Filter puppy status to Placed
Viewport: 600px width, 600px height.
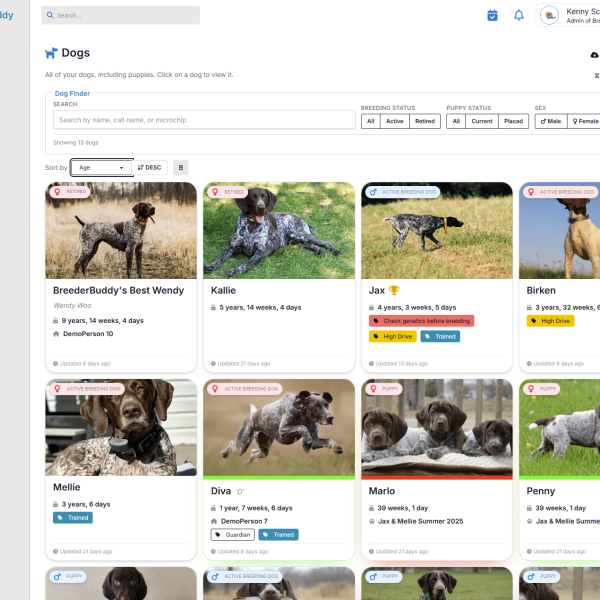coord(514,121)
